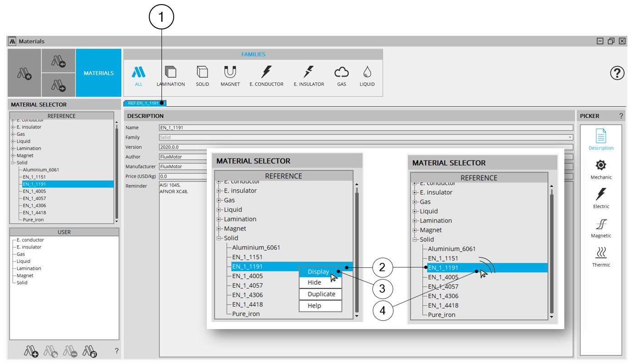
Task: Open the large help question mark icon
Action: 617,73
